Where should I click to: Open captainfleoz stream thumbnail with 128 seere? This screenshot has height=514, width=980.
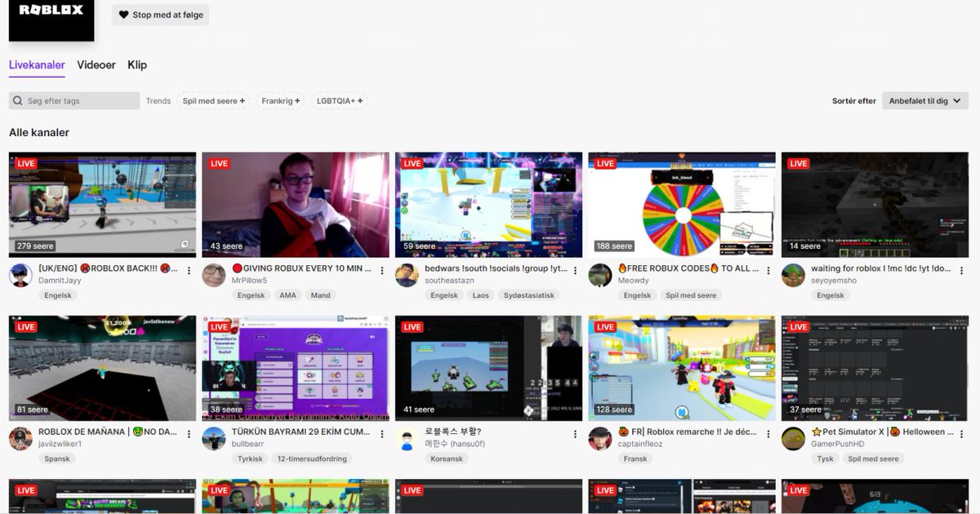(x=682, y=368)
